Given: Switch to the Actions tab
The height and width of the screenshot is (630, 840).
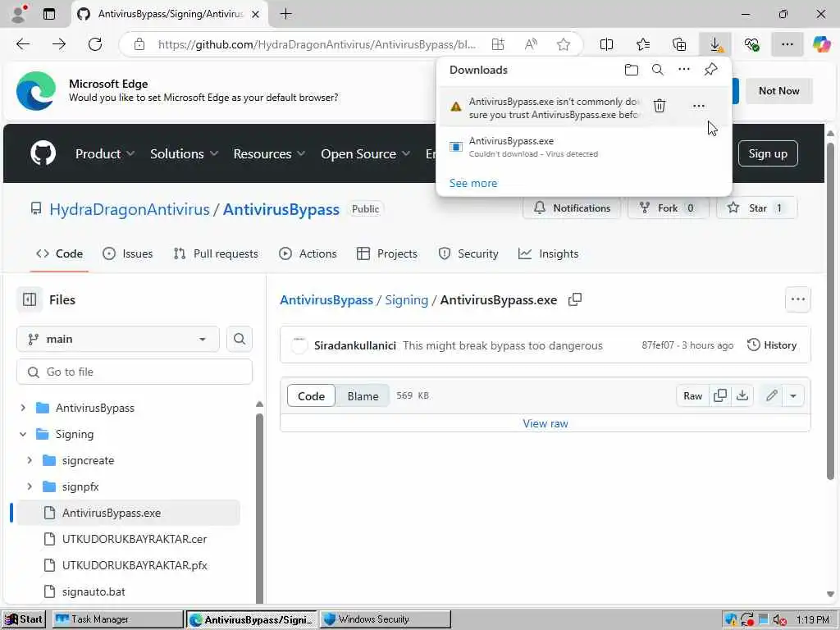Looking at the screenshot, I should 308,254.
